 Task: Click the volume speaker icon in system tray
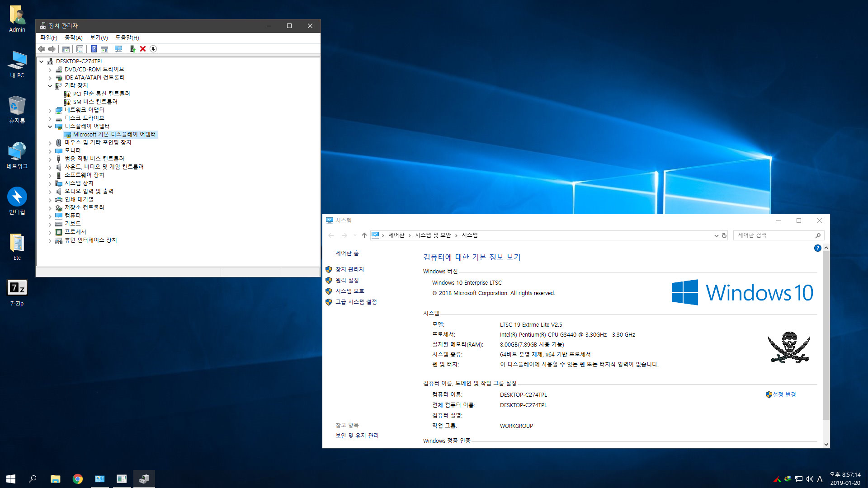pyautogui.click(x=809, y=479)
